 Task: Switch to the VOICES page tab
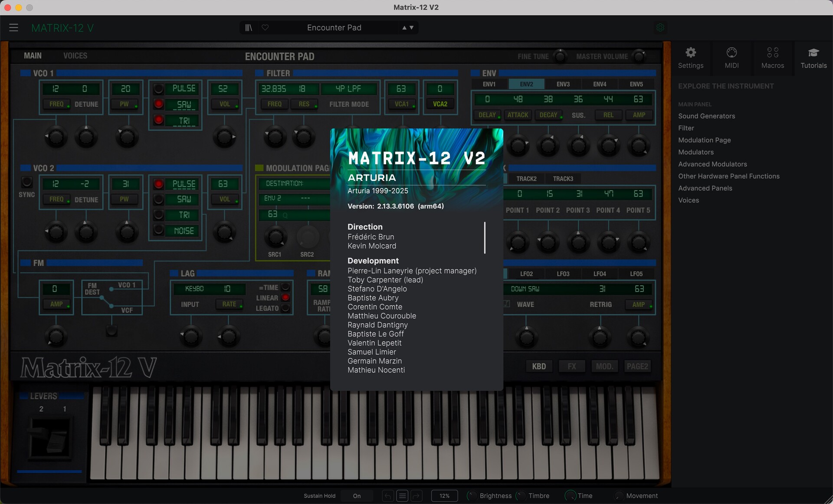point(75,56)
